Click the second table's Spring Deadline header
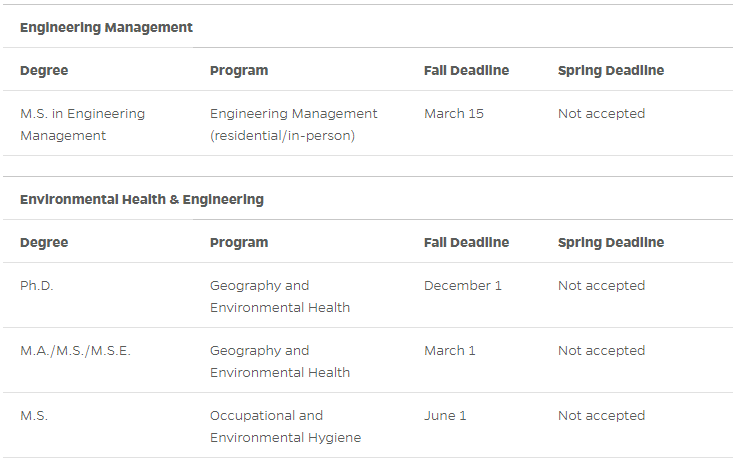This screenshot has width=737, height=462. click(x=611, y=243)
